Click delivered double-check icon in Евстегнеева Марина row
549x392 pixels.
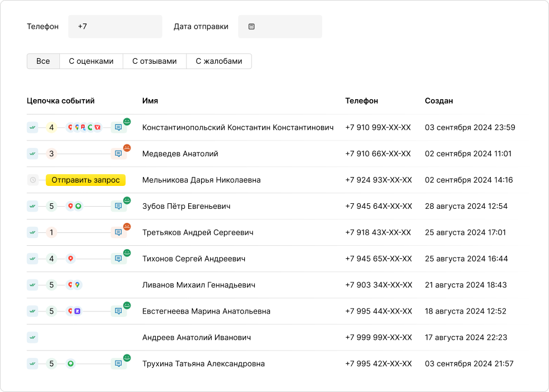[32, 311]
